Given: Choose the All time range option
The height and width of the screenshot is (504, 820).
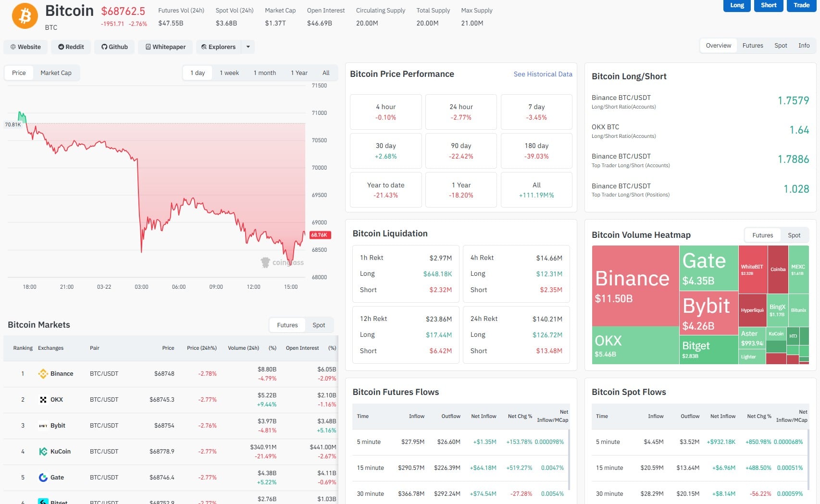Looking at the screenshot, I should [x=326, y=73].
